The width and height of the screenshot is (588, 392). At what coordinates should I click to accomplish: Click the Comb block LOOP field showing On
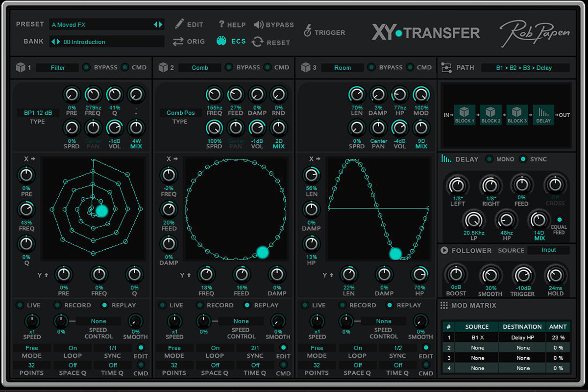pos(215,348)
